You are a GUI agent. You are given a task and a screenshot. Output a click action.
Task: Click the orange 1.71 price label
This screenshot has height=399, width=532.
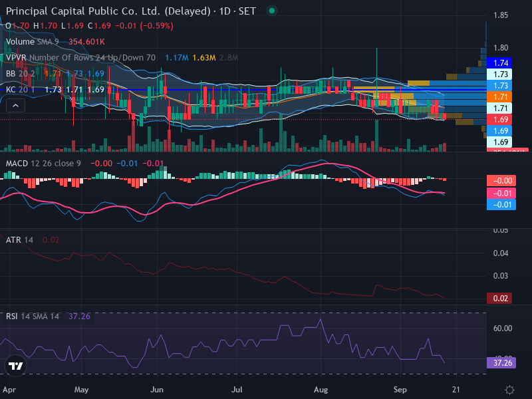(499, 96)
